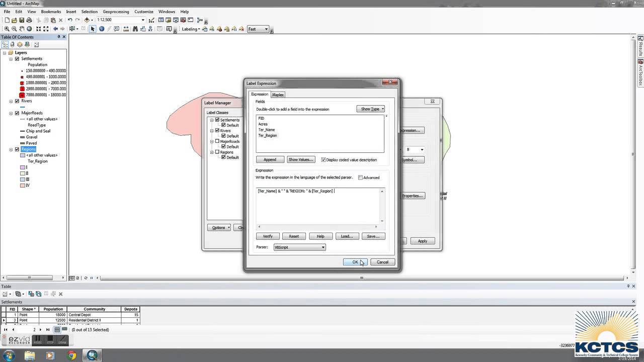Click the Undo arrow icon
Image resolution: width=644 pixels, height=362 pixels.
tap(70, 20)
